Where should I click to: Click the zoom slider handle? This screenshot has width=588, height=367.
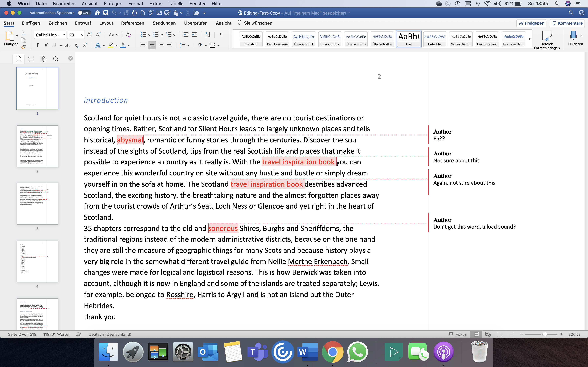tap(545, 334)
